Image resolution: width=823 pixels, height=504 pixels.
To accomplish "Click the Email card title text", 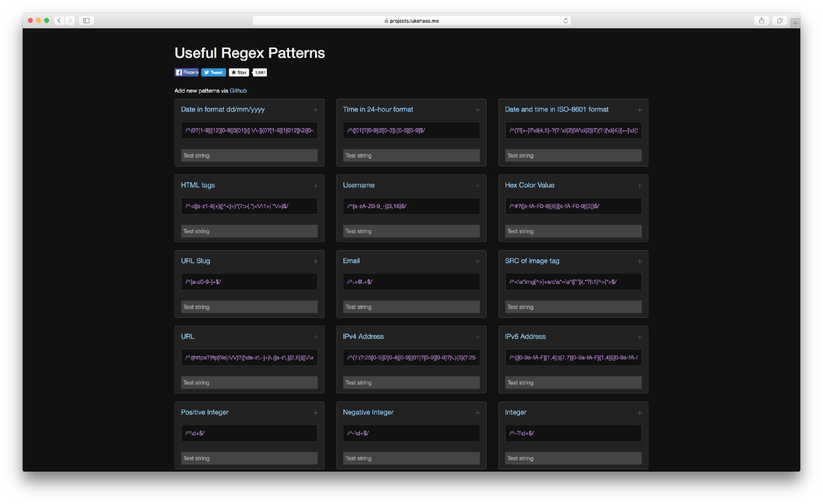I will (x=351, y=261).
